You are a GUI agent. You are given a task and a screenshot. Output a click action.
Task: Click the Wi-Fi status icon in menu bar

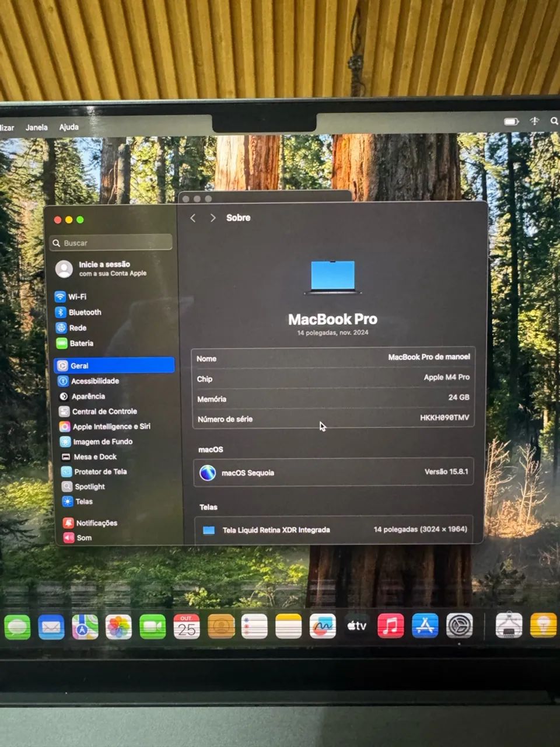click(x=534, y=121)
